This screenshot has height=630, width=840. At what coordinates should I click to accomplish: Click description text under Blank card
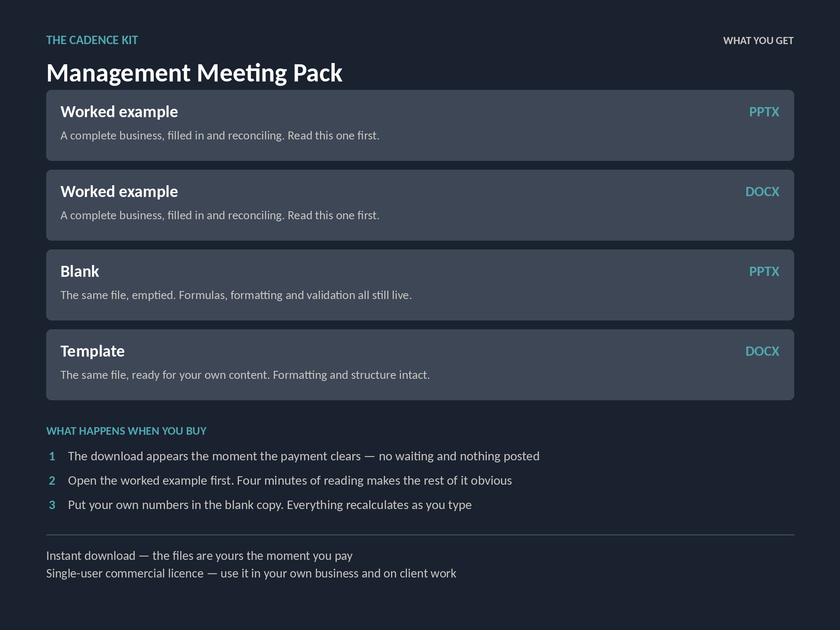tap(236, 295)
